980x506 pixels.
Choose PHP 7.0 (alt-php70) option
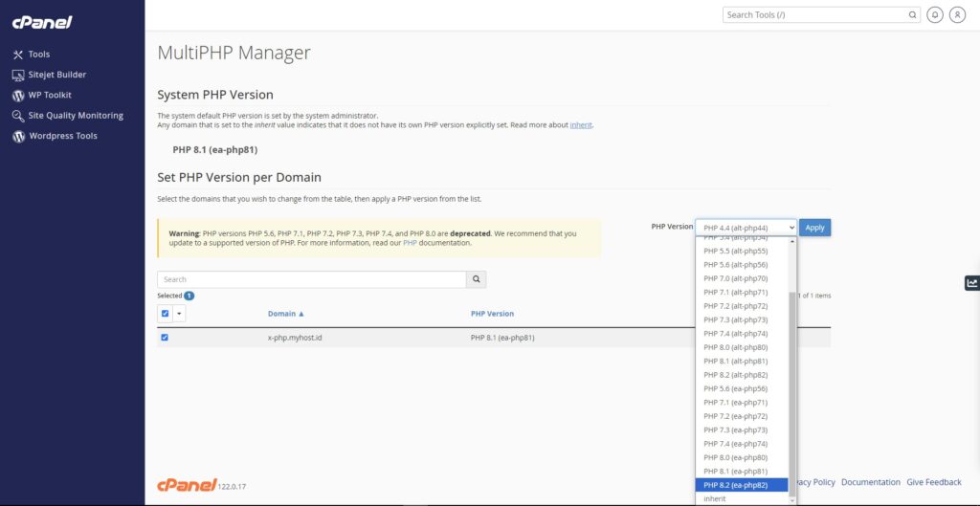(742, 278)
